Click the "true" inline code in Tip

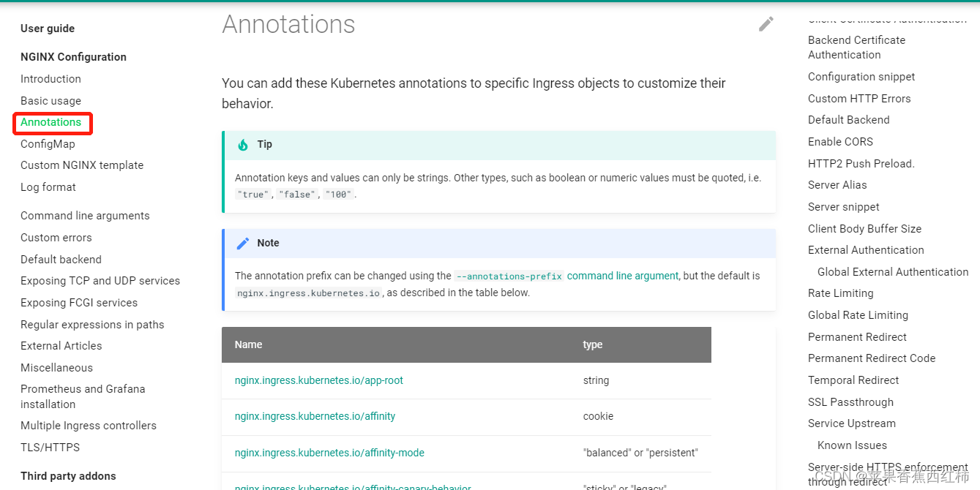(253, 195)
